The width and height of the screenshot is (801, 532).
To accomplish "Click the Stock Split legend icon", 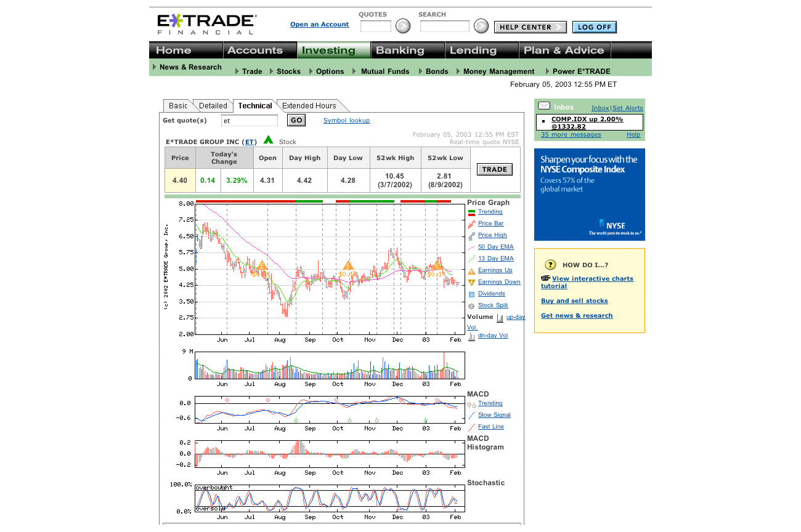I will click(471, 306).
